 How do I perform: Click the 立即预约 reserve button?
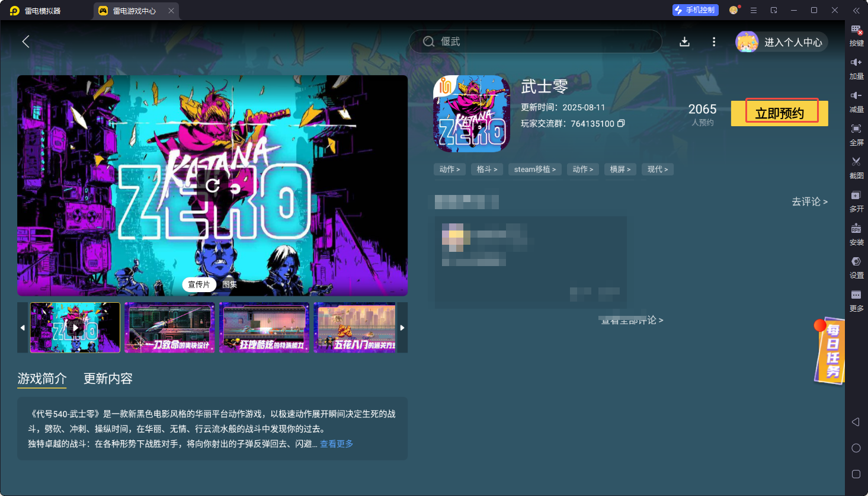point(779,113)
